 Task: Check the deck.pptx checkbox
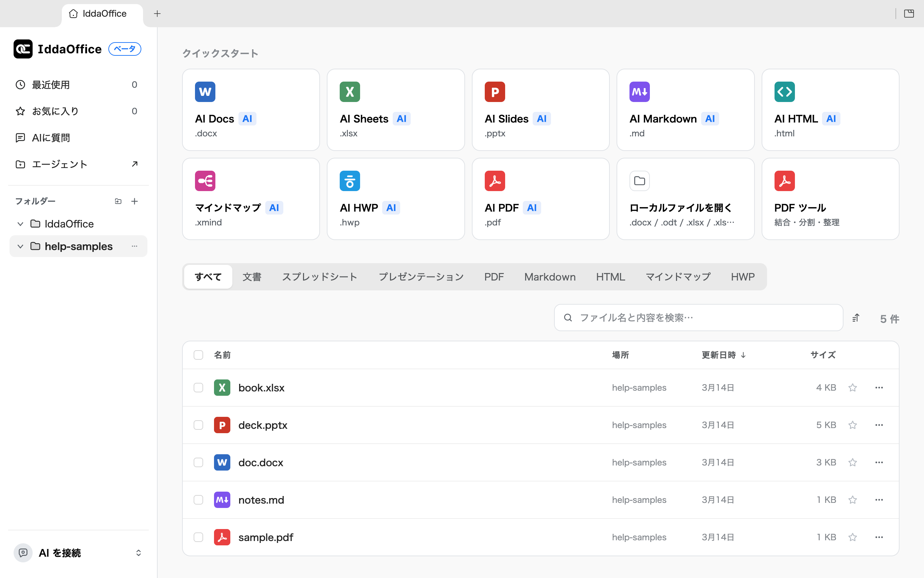coord(198,425)
